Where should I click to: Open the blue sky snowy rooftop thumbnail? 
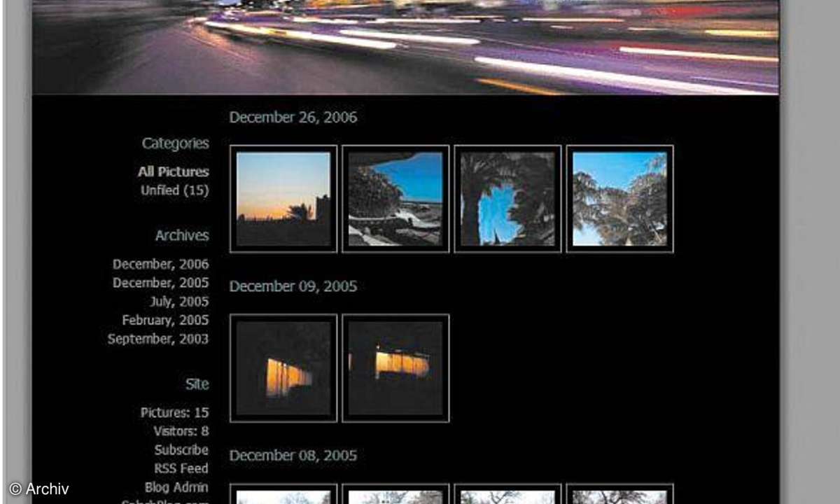(395, 199)
